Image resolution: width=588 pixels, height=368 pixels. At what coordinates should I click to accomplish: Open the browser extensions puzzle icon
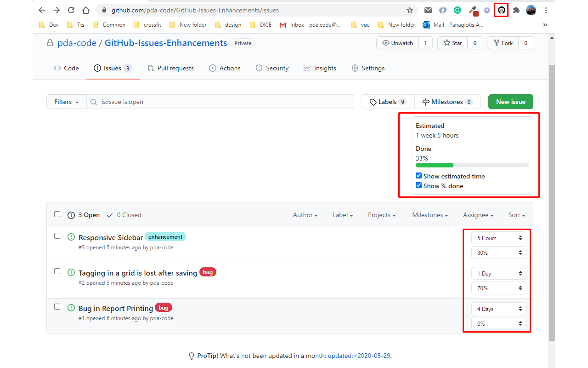(516, 10)
